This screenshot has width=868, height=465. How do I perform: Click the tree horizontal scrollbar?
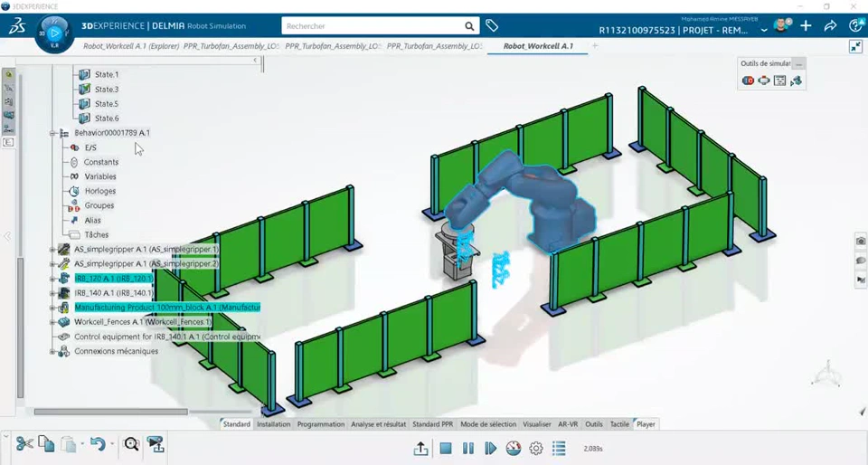(x=110, y=412)
